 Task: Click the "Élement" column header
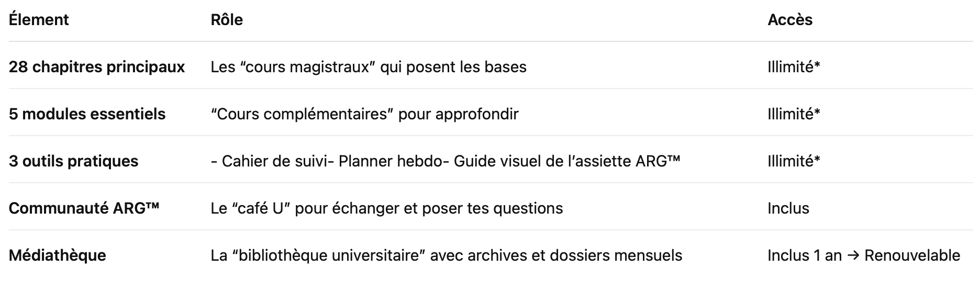click(39, 20)
